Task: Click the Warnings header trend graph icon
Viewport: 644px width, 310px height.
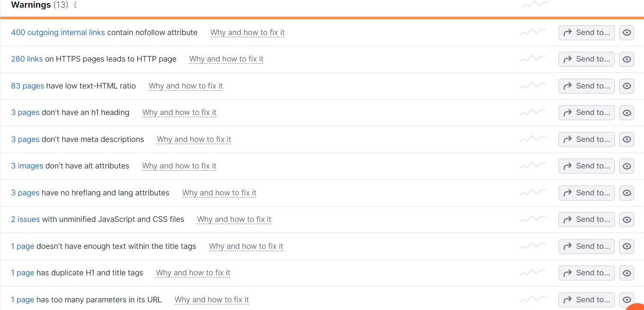Action: tap(535, 5)
